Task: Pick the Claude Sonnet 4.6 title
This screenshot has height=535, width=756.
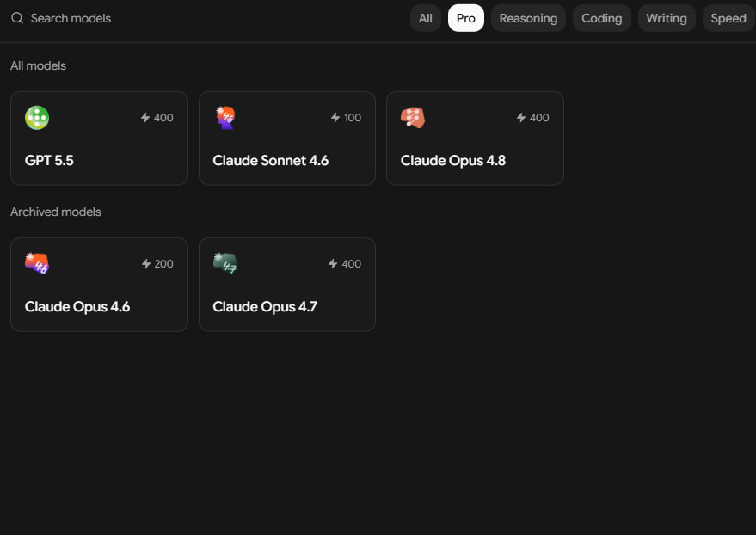Action: (270, 161)
